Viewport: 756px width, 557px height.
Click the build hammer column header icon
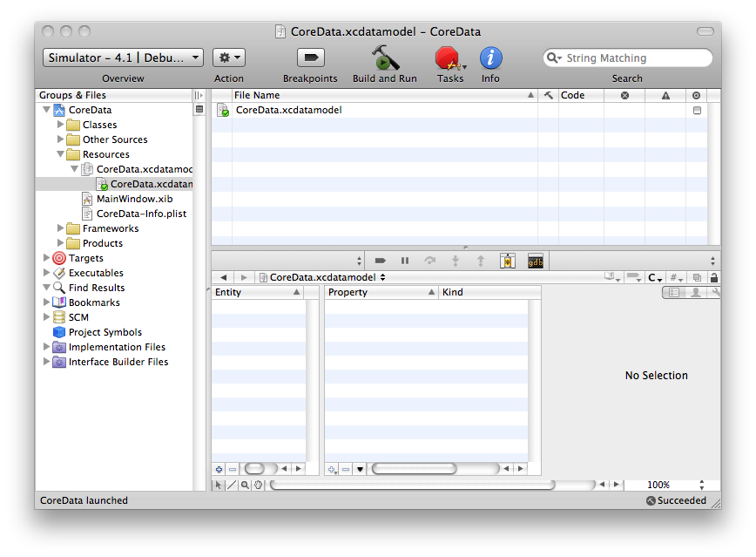(548, 95)
